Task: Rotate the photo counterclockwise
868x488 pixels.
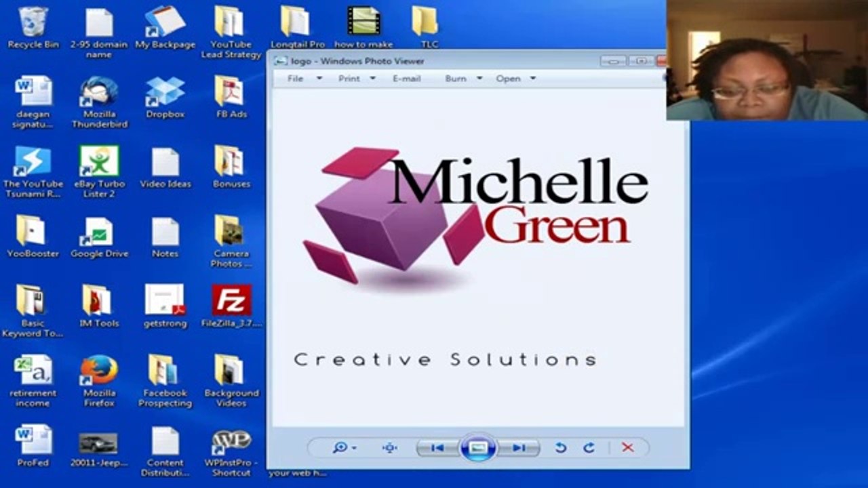Action: click(x=560, y=448)
